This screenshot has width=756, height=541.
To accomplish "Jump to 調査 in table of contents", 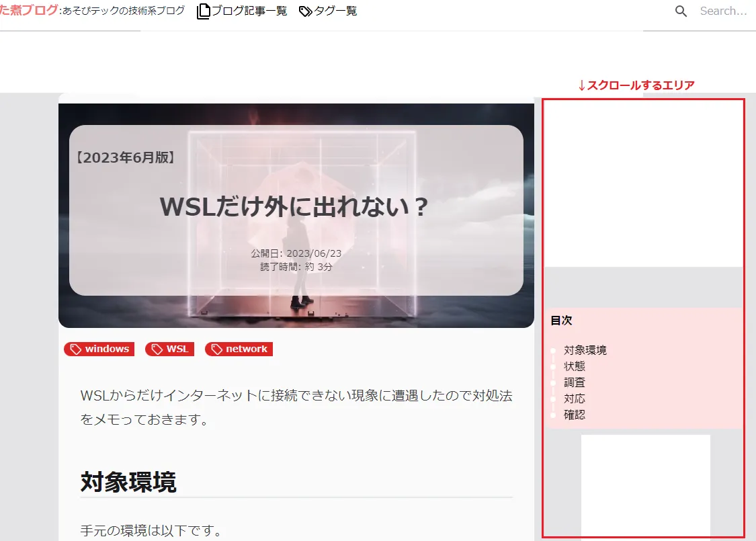I will pyautogui.click(x=575, y=382).
